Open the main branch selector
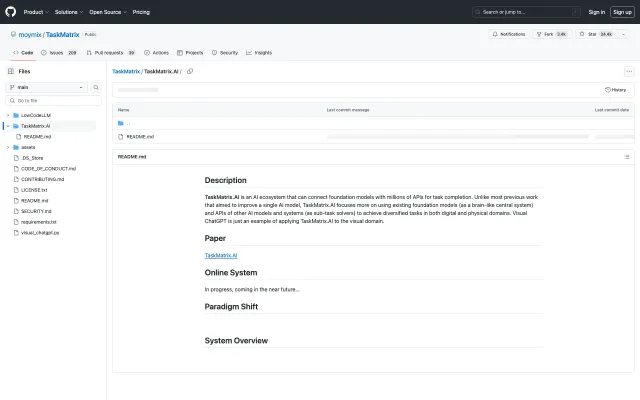Image resolution: width=640 pixels, height=400 pixels. [47, 87]
